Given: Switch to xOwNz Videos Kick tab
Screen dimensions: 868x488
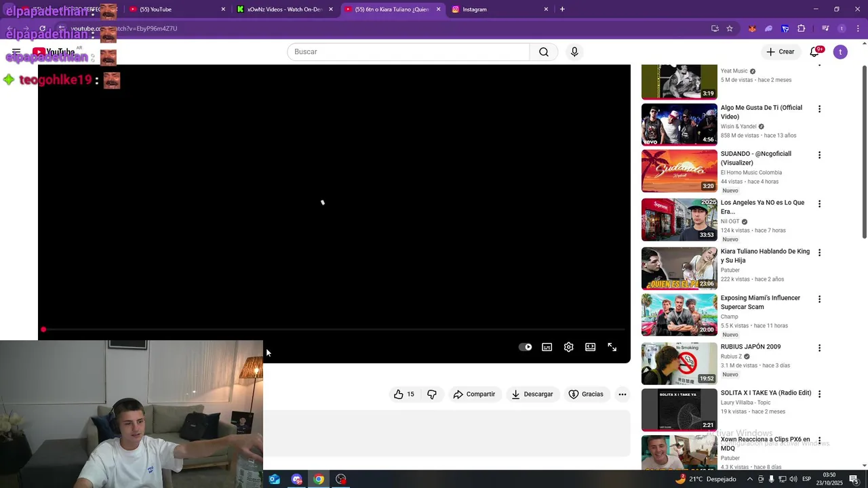Looking at the screenshot, I should coord(285,9).
